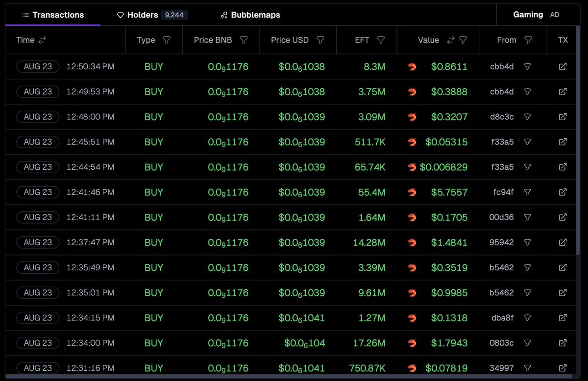The width and height of the screenshot is (588, 381).
Task: Open the Value column filter
Action: pos(463,40)
